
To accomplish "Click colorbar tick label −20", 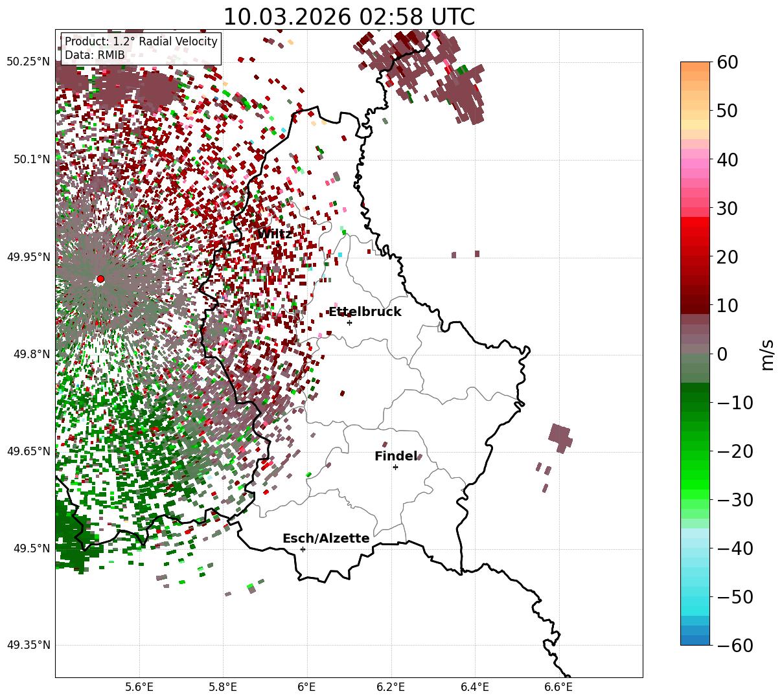I will [x=735, y=451].
